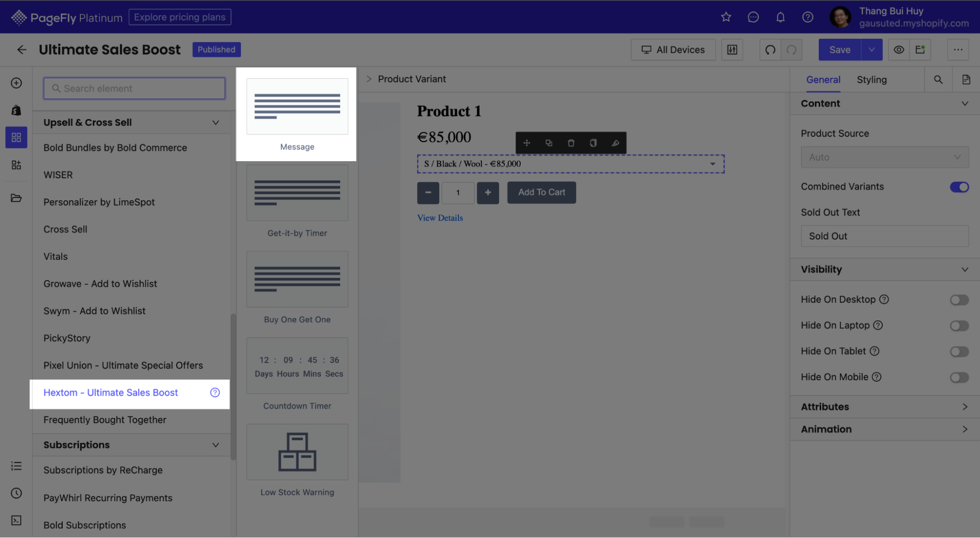
Task: Toggle Hide On Mobile switch
Action: pos(959,377)
